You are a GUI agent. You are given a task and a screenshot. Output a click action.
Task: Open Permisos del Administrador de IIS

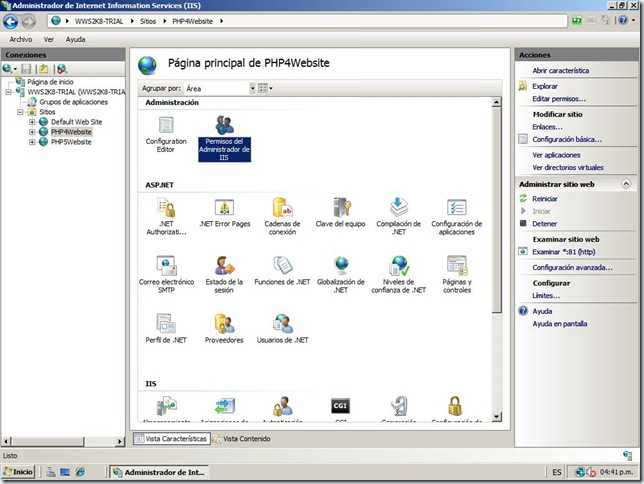[x=224, y=138]
